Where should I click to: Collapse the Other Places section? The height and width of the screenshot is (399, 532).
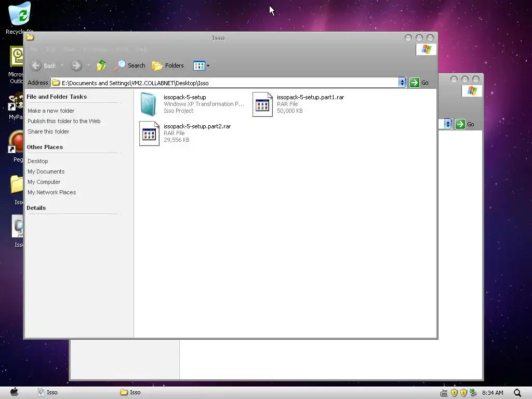tap(45, 147)
